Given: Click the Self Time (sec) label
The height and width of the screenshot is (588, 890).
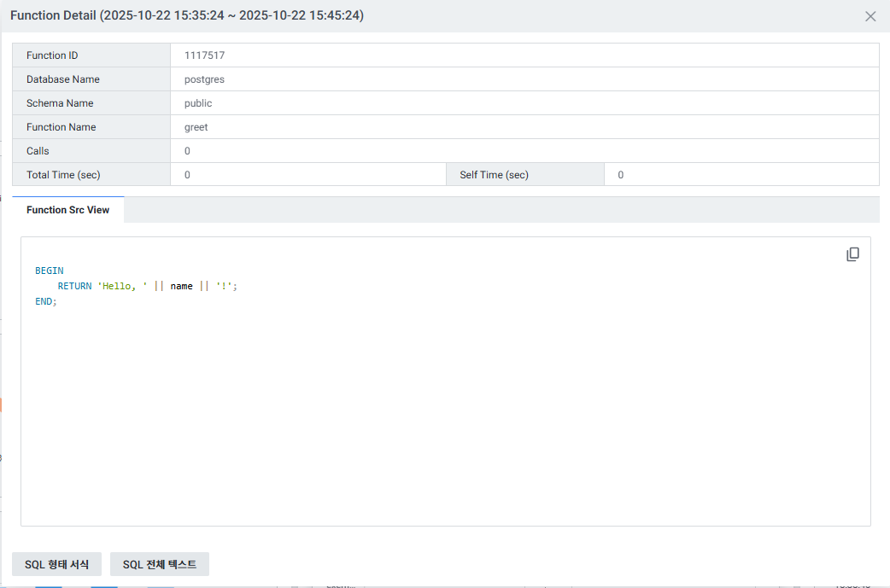Looking at the screenshot, I should (x=494, y=175).
